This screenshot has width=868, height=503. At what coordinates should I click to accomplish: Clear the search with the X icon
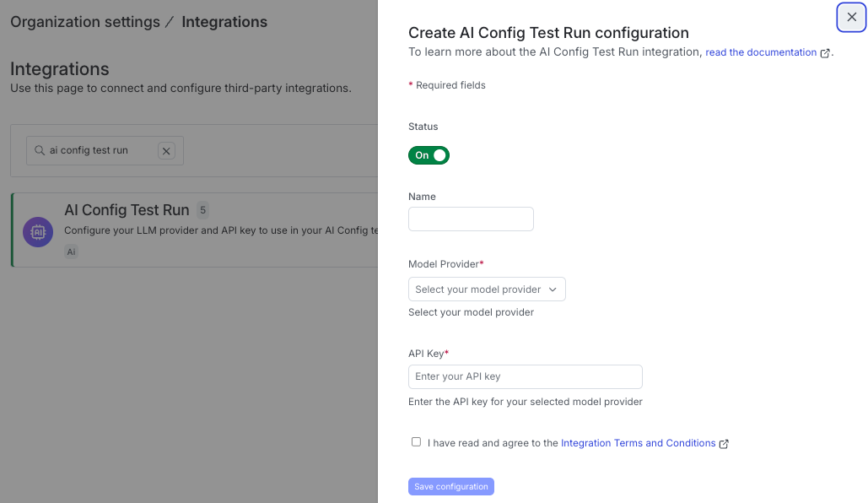click(x=166, y=150)
